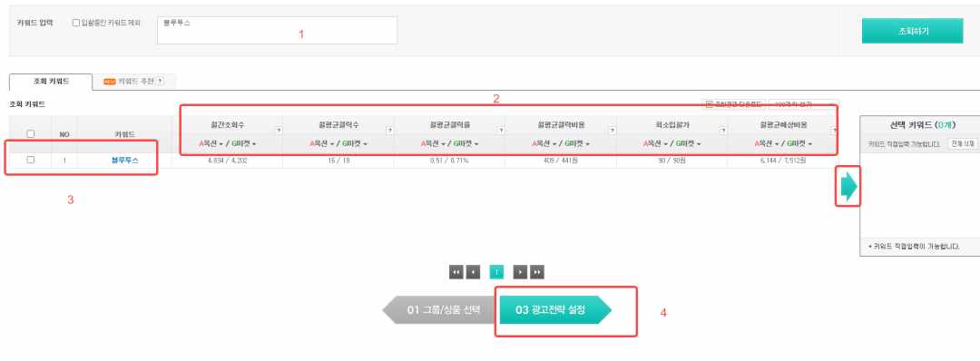Viewport: 980px width, 361px height.
Task: Switch to the 키워드 추천 tab
Action: (133, 82)
